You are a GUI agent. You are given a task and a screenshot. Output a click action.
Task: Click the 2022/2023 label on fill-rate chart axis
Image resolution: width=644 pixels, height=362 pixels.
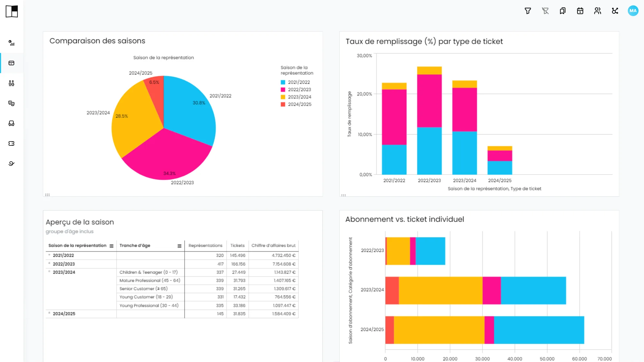pyautogui.click(x=429, y=181)
